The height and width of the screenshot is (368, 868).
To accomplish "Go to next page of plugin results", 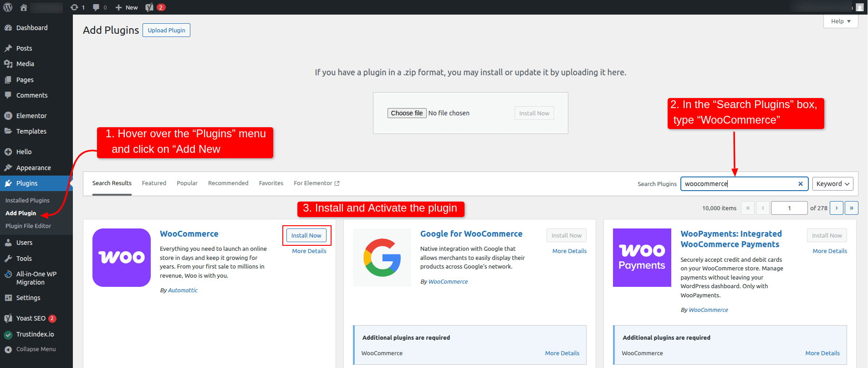I will [x=837, y=208].
